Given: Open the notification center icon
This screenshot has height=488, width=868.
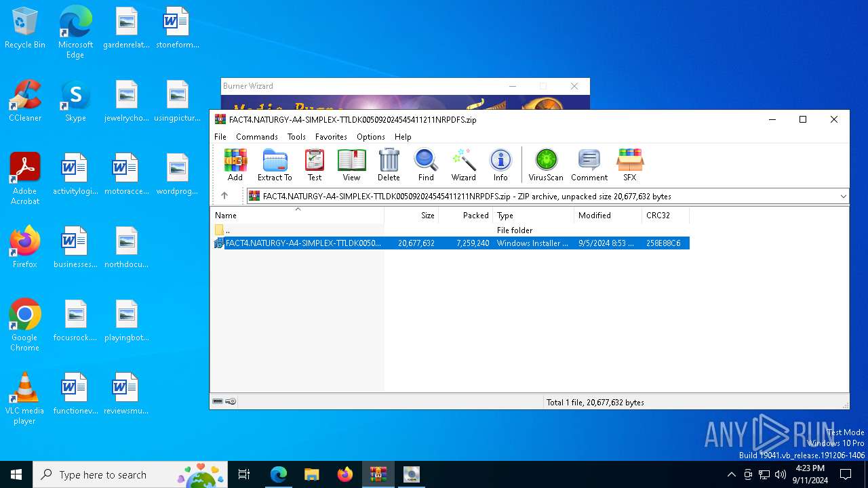Looking at the screenshot, I should [x=846, y=474].
